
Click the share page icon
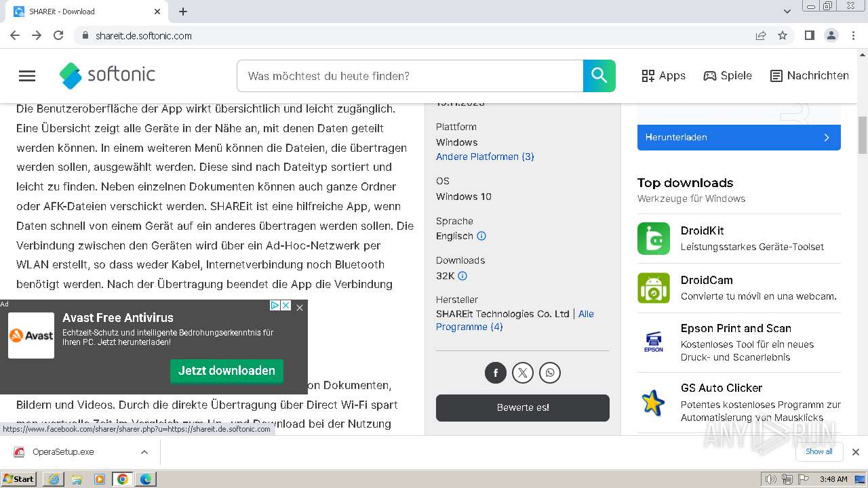(x=761, y=36)
